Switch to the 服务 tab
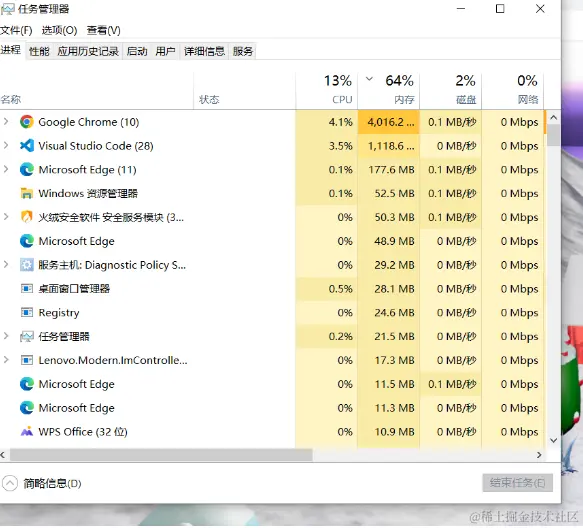Viewport: 583px width, 528px height. (x=243, y=51)
